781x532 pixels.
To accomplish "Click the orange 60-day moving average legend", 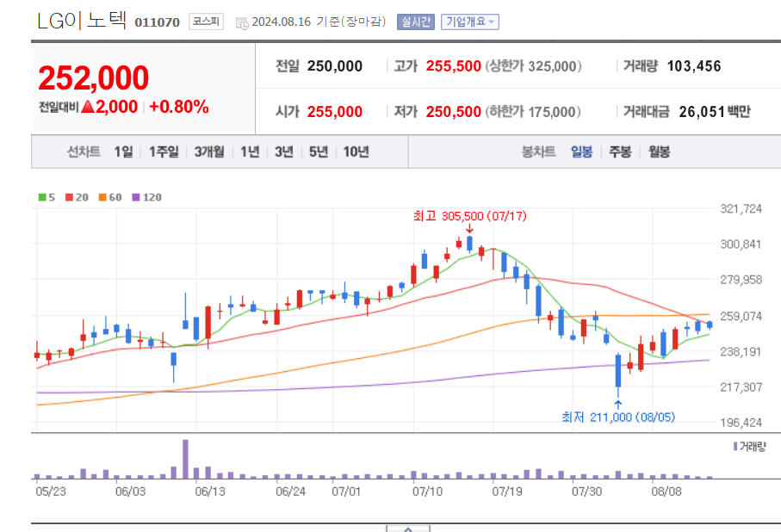I will pyautogui.click(x=110, y=197).
